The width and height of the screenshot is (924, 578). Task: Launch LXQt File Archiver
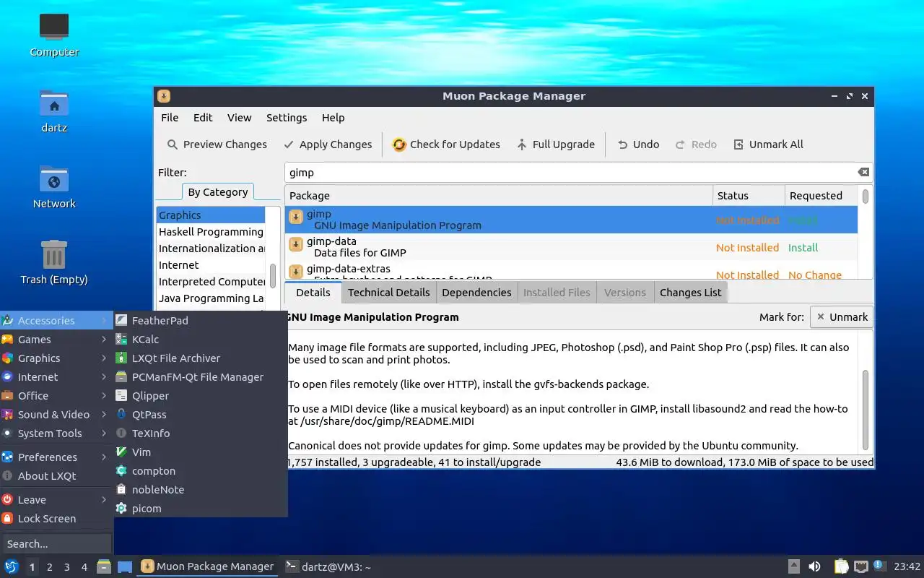coord(201,358)
